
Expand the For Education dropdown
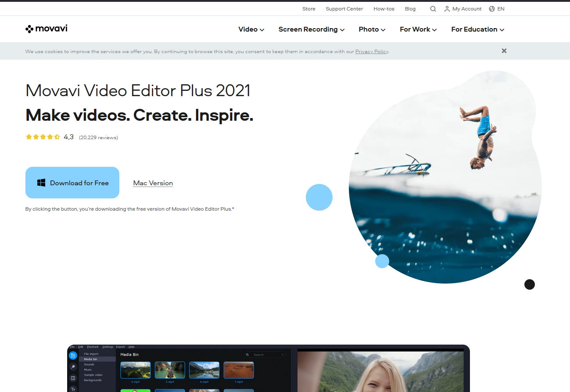(478, 29)
